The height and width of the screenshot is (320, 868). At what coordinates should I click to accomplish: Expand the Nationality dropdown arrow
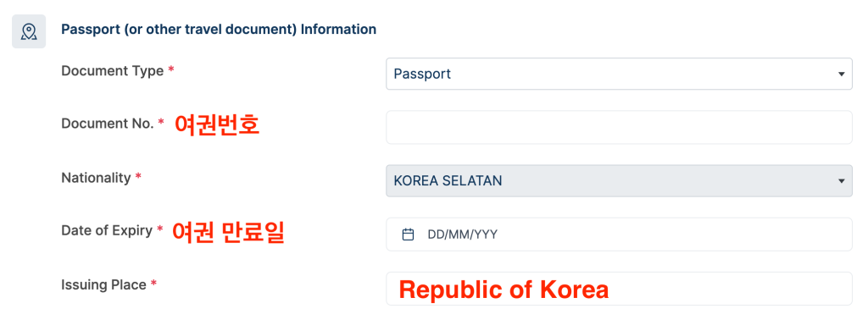[x=842, y=181]
